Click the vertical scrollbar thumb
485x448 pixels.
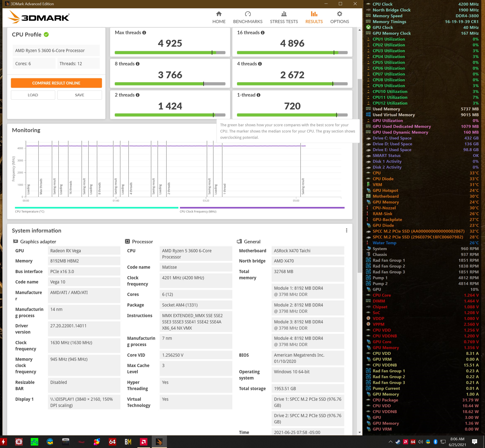359,176
